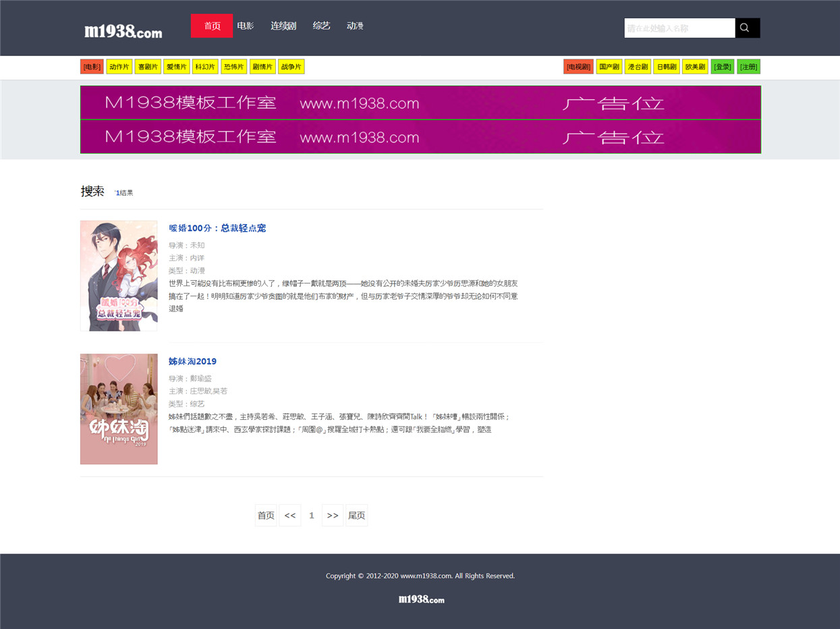Open title link 暖婚100分：总裁轻点宠
Image resolution: width=840 pixels, height=629 pixels.
[x=217, y=228]
